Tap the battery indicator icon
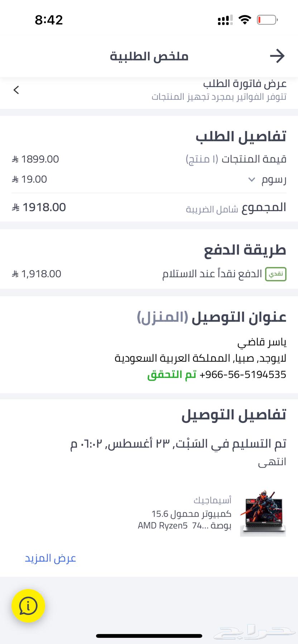298x644 pixels. click(267, 20)
